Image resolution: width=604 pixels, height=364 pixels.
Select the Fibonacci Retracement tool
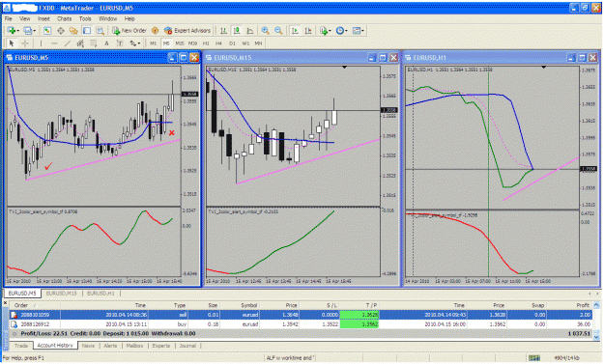pyautogui.click(x=93, y=43)
